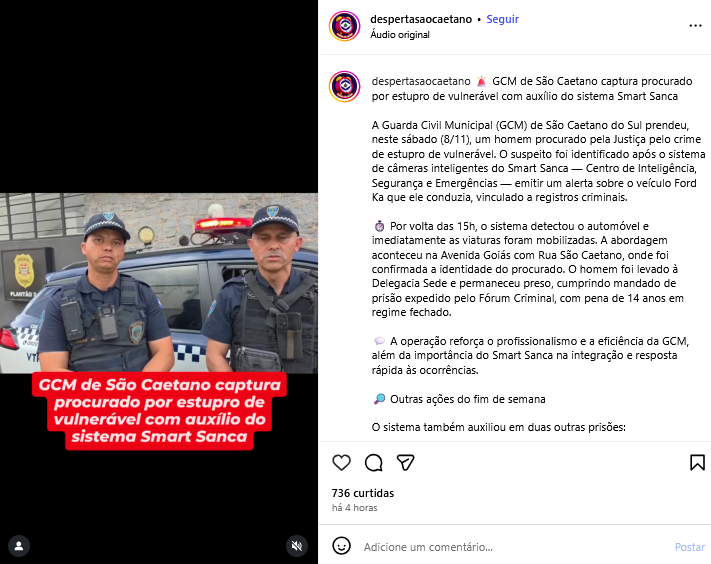The width and height of the screenshot is (711, 564).
Task: Click the red video caption overlay text
Action: click(159, 411)
